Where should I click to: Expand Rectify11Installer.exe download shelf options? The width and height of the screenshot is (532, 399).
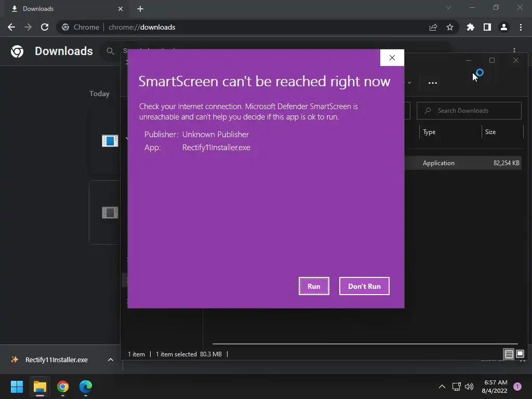point(111,360)
